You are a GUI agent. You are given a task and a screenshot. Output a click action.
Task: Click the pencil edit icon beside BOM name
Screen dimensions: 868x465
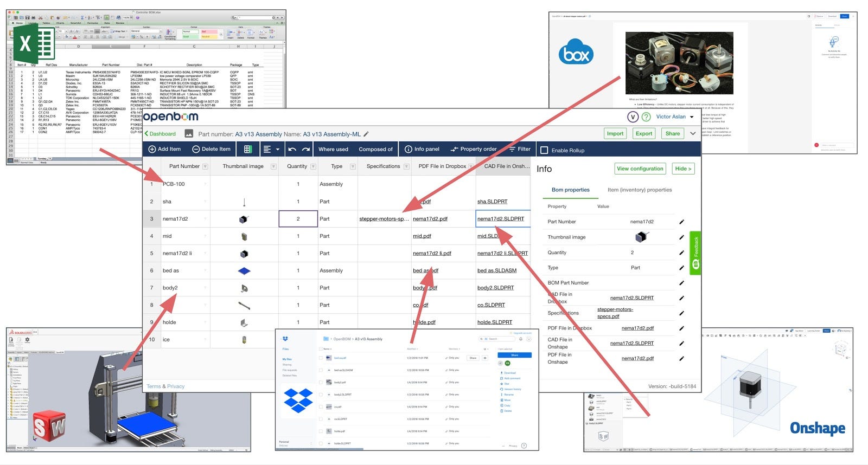coord(366,134)
